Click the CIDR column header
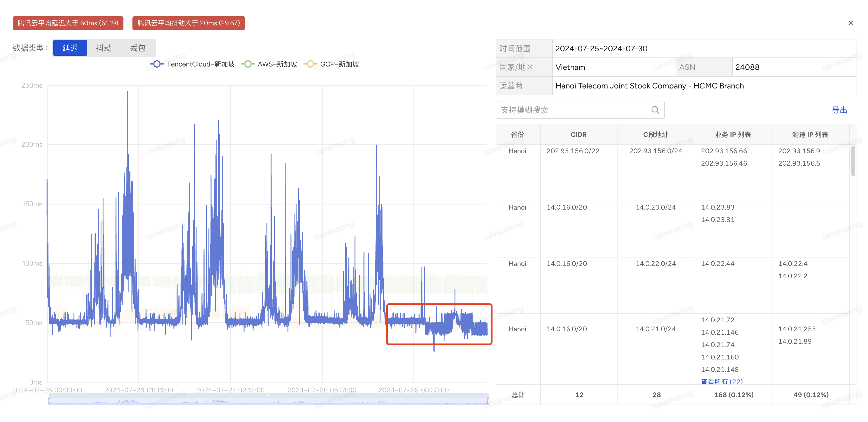868x422 pixels. click(578, 134)
